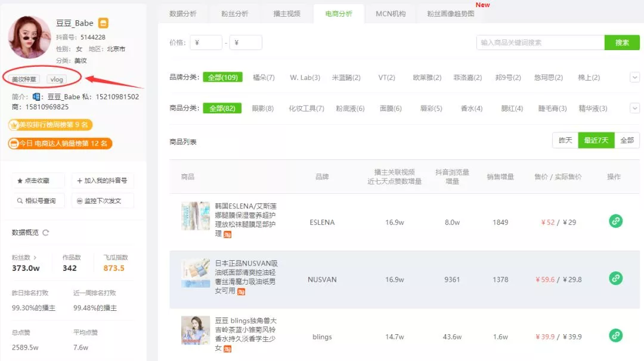Click the Taobao icon on ESLENA product title
The width and height of the screenshot is (644, 361).
[x=228, y=235]
